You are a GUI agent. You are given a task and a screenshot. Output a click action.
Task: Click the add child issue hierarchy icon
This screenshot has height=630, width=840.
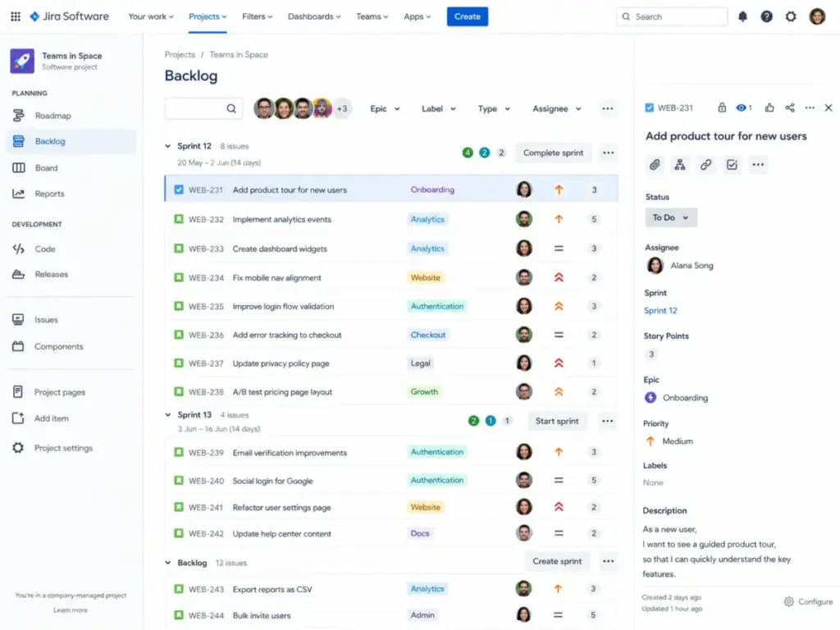(x=680, y=165)
